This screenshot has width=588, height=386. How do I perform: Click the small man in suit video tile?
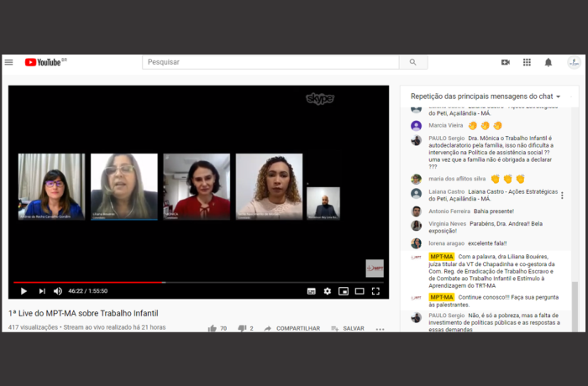pos(323,204)
